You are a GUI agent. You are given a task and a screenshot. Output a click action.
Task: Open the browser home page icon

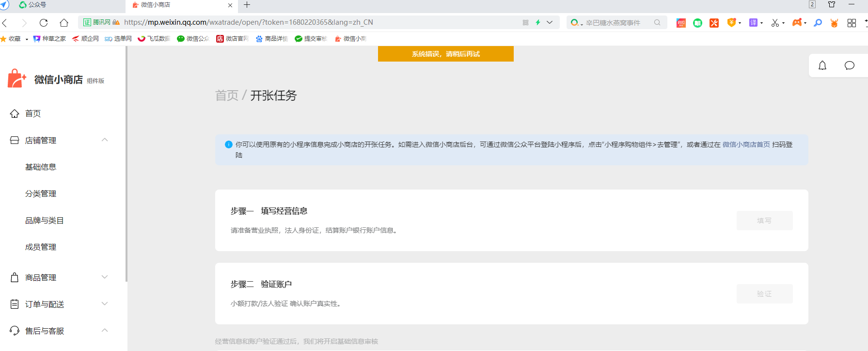pyautogui.click(x=64, y=23)
